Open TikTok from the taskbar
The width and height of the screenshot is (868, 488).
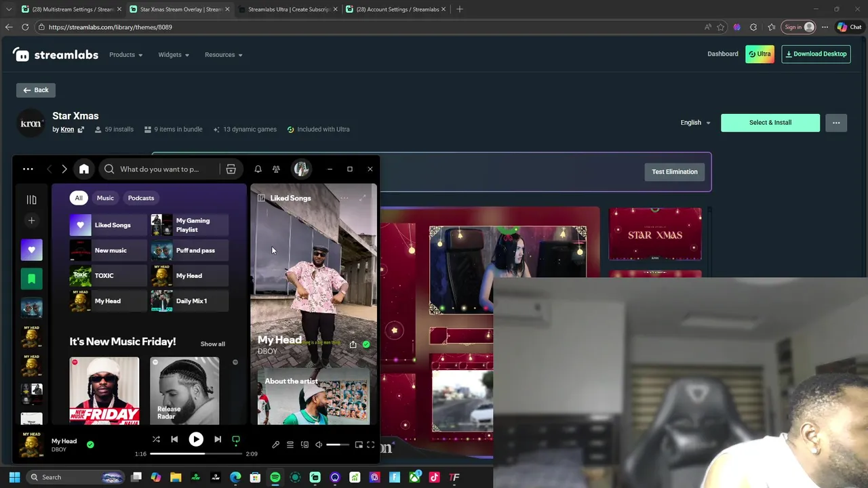(x=435, y=477)
